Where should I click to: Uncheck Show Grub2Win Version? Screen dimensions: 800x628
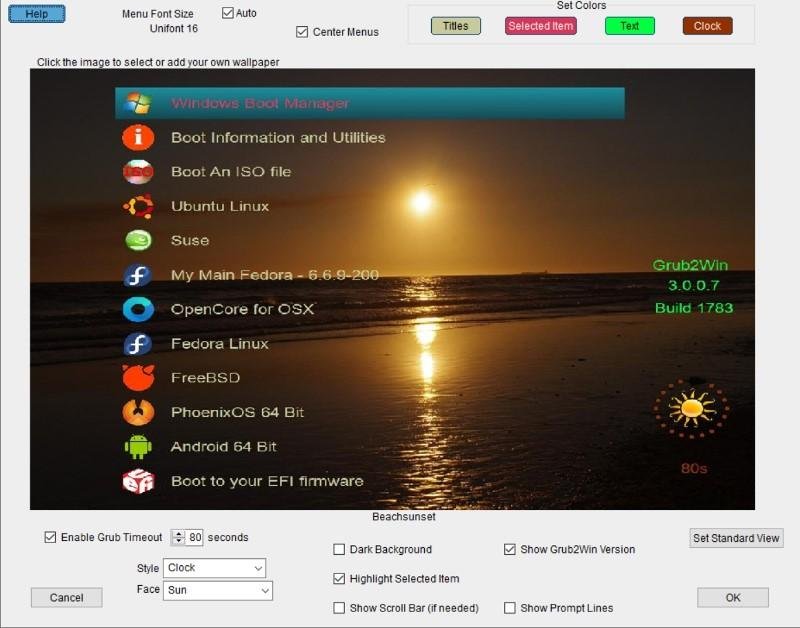pyautogui.click(x=509, y=549)
